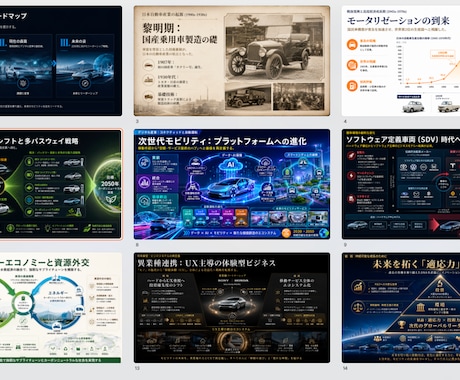This screenshot has width=460, height=380.
Task: Open the 黎明期:国産乗用車製造の礎 slide
Action: (232, 61)
